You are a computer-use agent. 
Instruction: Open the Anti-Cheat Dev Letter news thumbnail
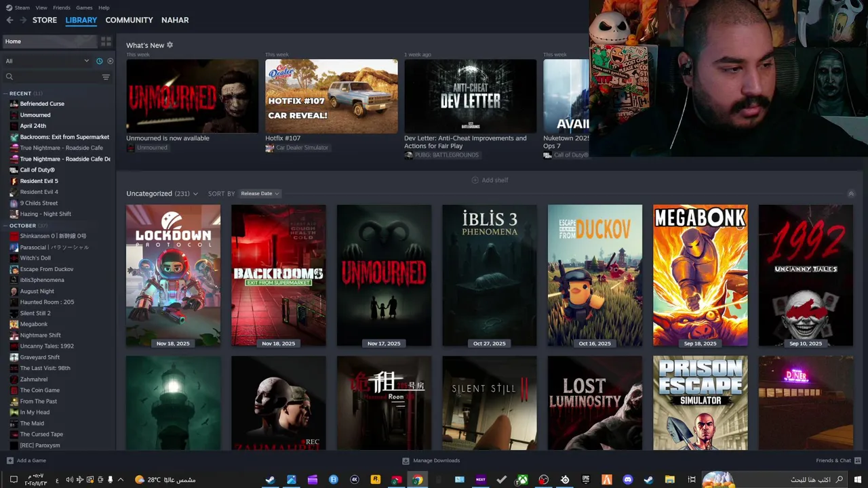click(471, 96)
